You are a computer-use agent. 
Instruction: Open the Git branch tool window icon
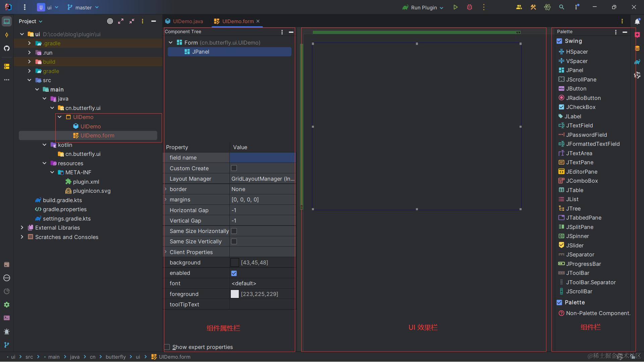point(7,345)
